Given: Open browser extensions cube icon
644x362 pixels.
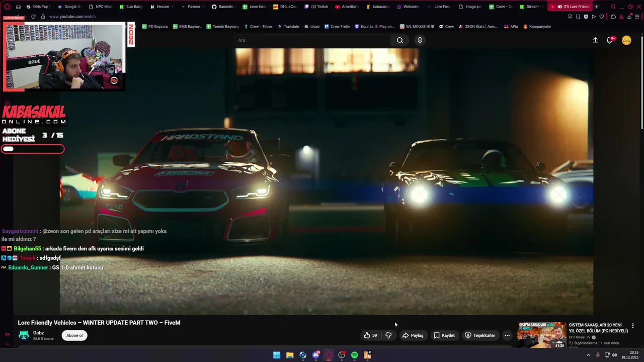Looking at the screenshot, I should pos(613,17).
